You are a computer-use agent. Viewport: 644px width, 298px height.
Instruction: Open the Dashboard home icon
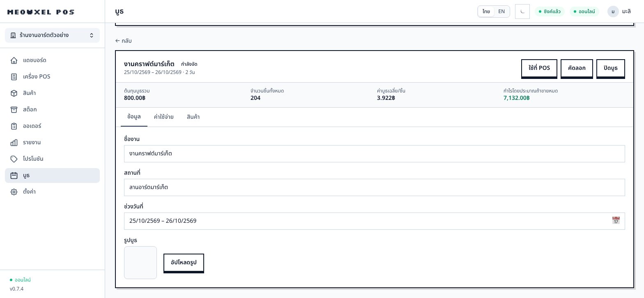point(14,60)
